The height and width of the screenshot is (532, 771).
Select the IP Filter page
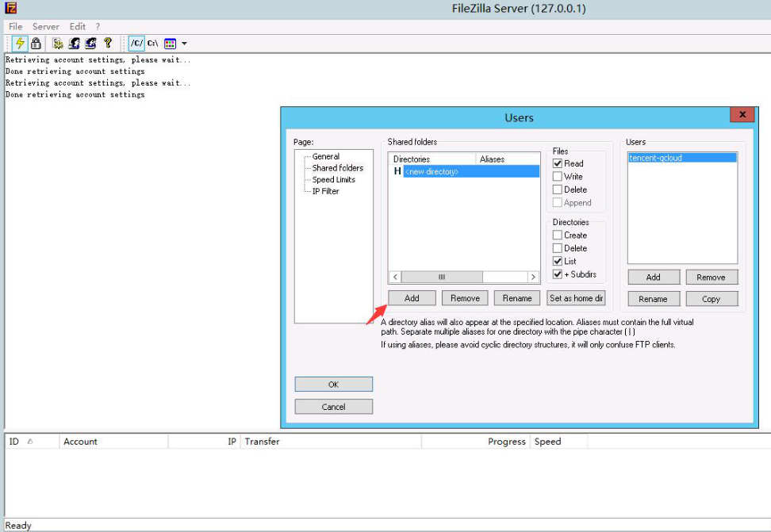coord(325,191)
